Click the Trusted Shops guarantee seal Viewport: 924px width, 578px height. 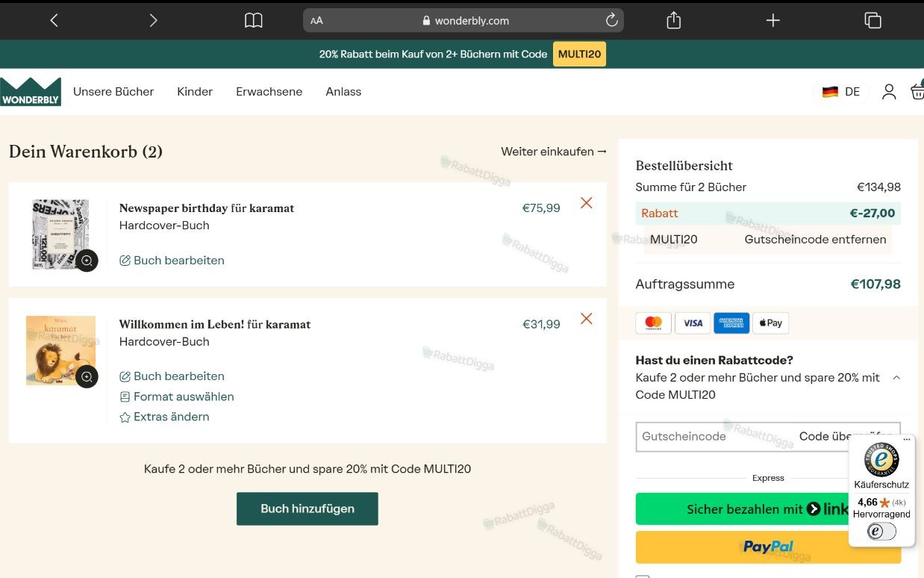click(x=881, y=459)
